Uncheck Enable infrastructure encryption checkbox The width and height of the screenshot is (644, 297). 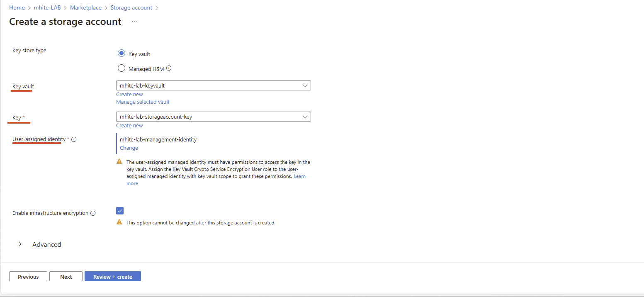coord(120,211)
